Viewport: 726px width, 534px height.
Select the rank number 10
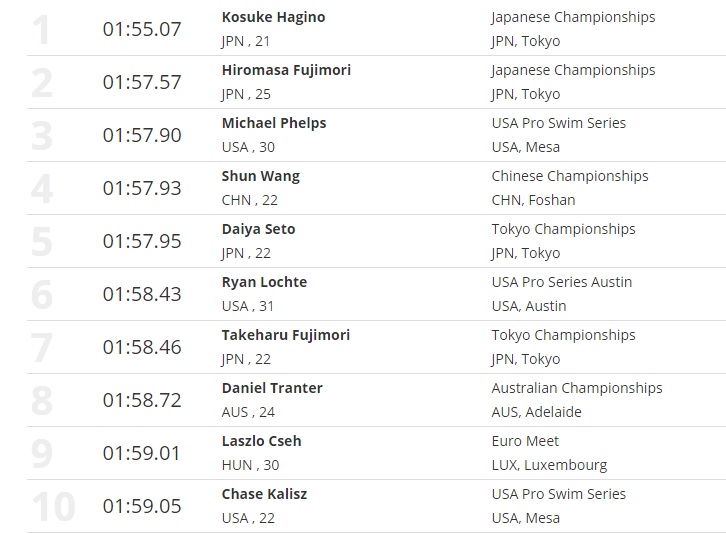[x=53, y=507]
